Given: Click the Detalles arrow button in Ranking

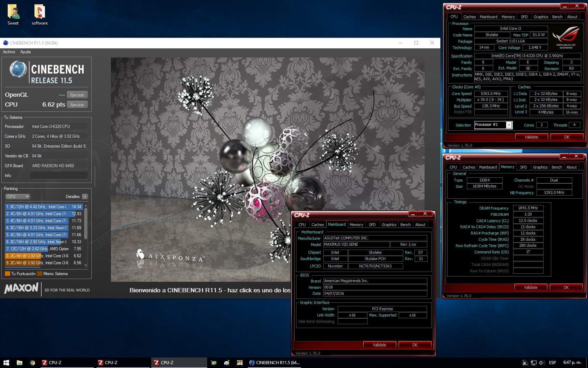Looking at the screenshot, I should (85, 197).
